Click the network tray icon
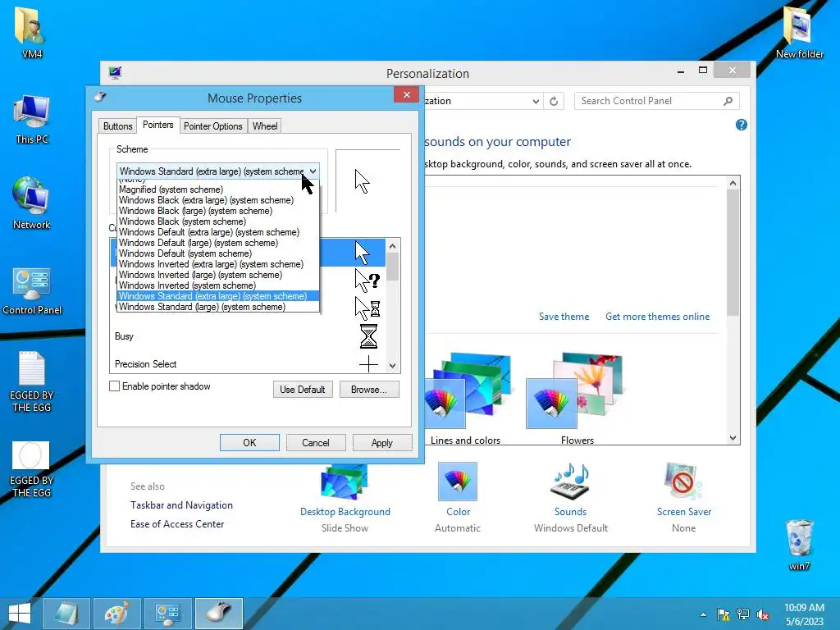Screen dimensions: 840x630 pyautogui.click(x=743, y=614)
